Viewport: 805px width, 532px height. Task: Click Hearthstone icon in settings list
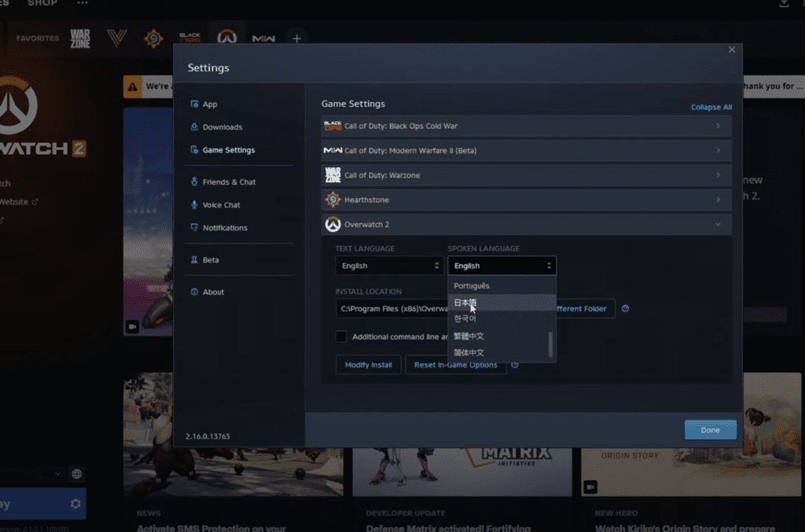click(x=333, y=200)
